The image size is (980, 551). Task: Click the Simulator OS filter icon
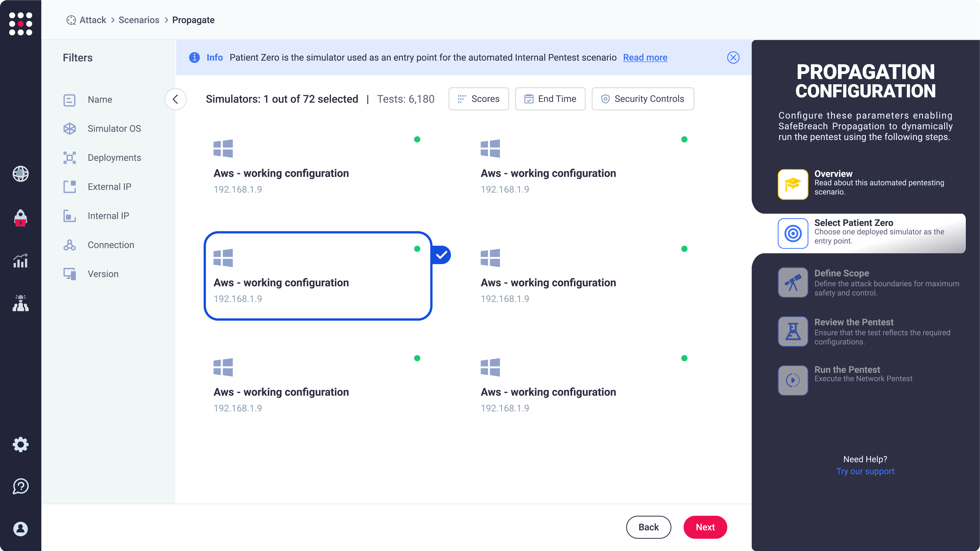click(x=69, y=129)
